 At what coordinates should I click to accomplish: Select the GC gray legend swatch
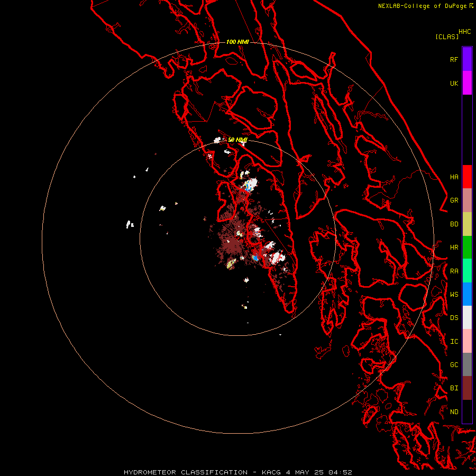[467, 364]
